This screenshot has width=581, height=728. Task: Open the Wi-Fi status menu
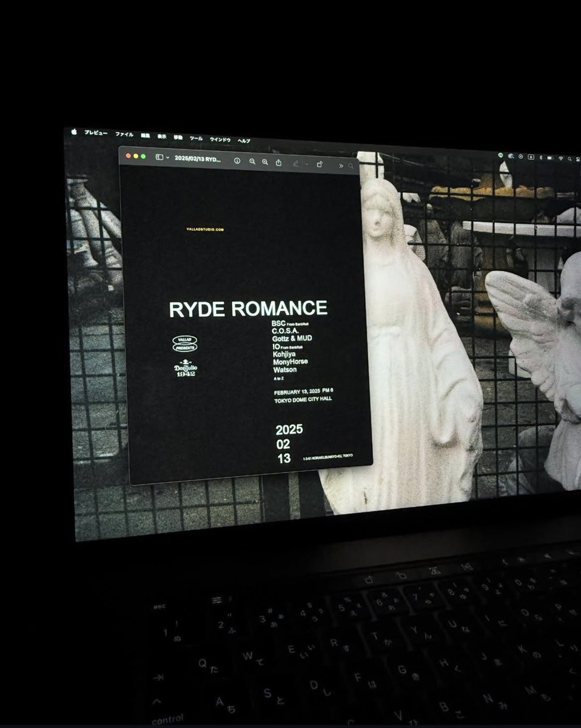(561, 158)
